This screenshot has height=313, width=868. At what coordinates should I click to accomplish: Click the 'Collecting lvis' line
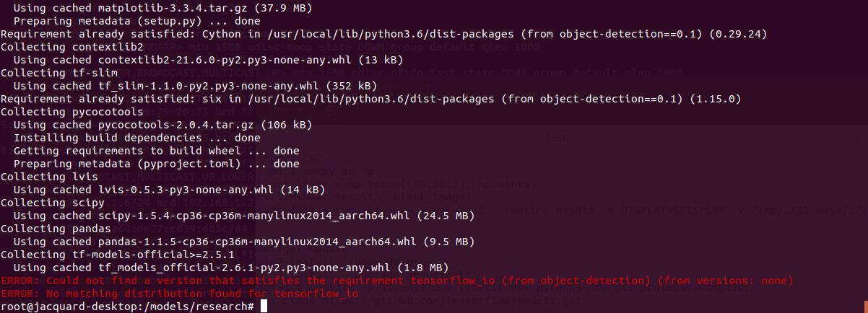pyautogui.click(x=48, y=177)
